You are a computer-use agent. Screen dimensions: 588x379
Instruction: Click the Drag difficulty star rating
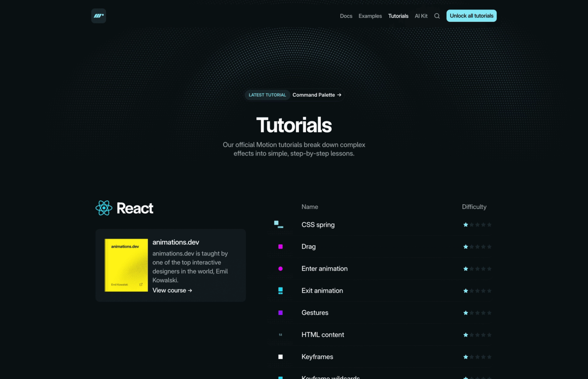(x=477, y=247)
